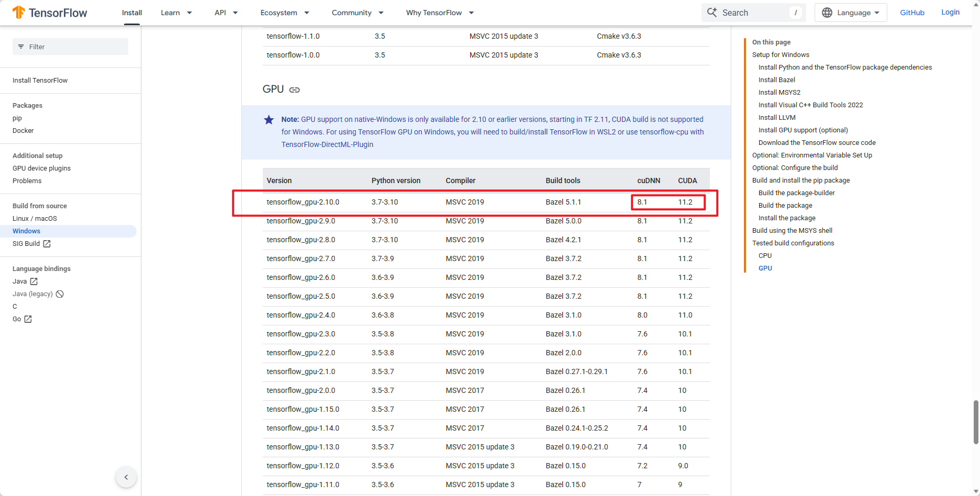Open Java (legacy) bindings link
The image size is (980, 496).
coord(32,294)
